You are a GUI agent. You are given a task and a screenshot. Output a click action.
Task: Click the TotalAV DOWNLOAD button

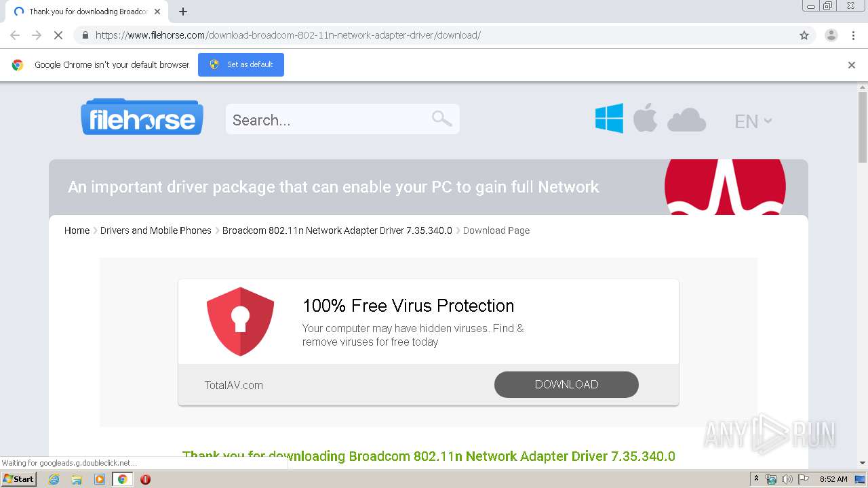(x=566, y=384)
